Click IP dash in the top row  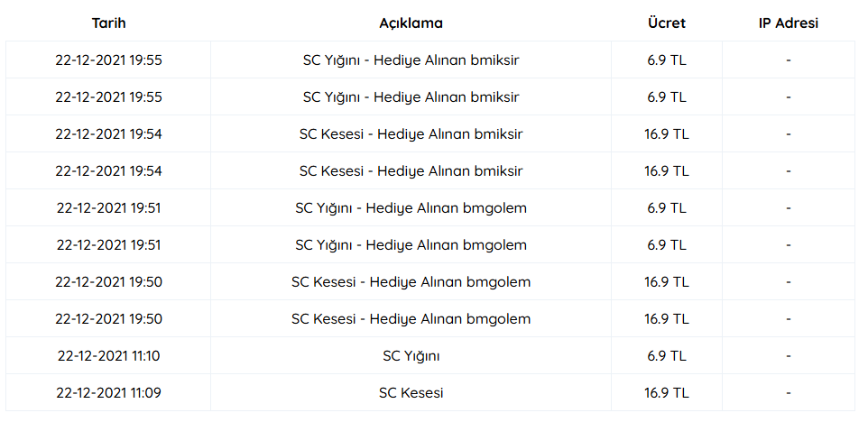click(789, 60)
